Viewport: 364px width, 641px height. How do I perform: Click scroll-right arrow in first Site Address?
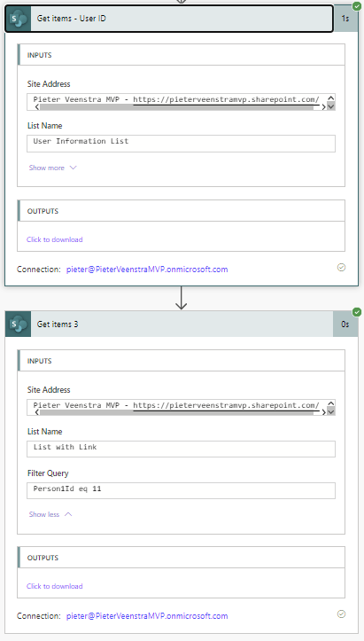click(x=323, y=107)
